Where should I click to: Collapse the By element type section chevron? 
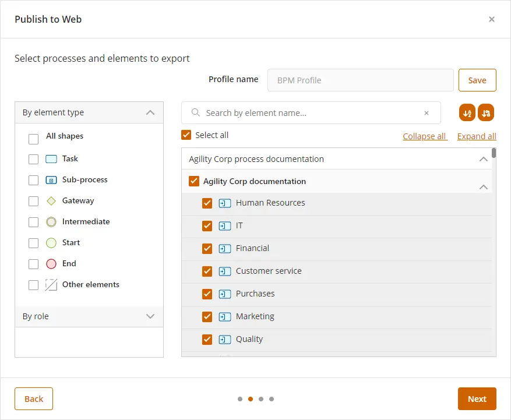coord(150,112)
